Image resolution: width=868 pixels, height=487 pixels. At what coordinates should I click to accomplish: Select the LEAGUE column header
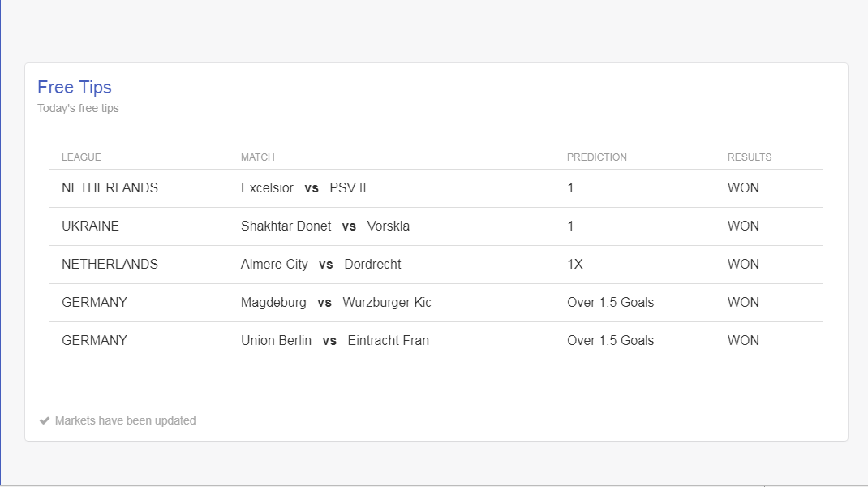[x=81, y=157]
